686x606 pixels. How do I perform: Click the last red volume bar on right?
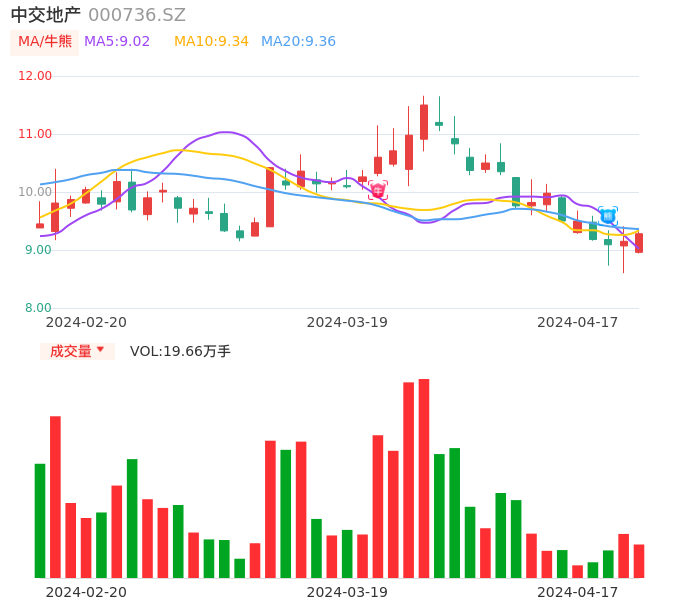click(x=639, y=561)
